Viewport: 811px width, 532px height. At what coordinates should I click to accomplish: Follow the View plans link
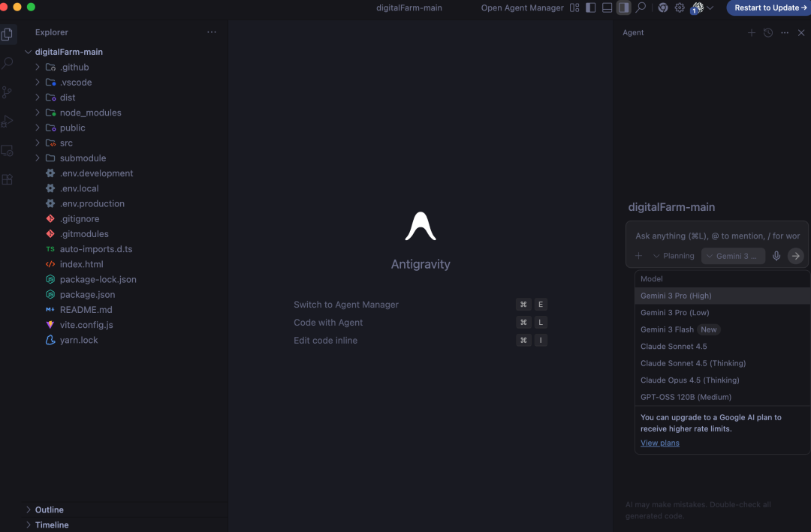[x=659, y=443]
